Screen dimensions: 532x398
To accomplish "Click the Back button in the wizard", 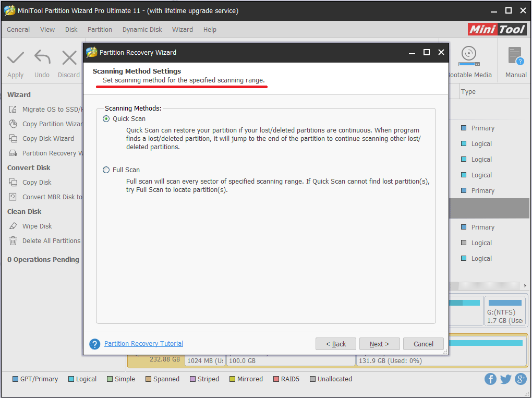I will tap(335, 344).
